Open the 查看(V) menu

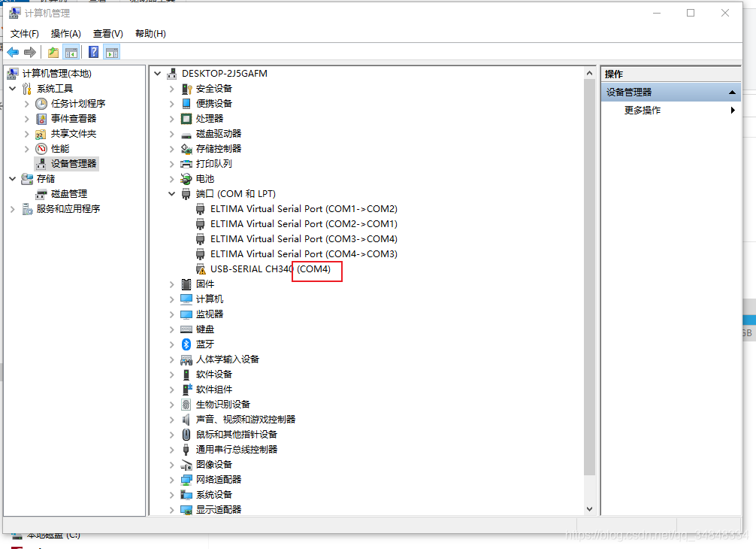108,33
